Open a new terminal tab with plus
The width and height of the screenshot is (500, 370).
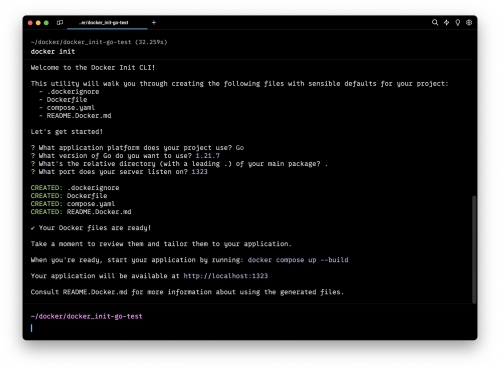tap(154, 23)
